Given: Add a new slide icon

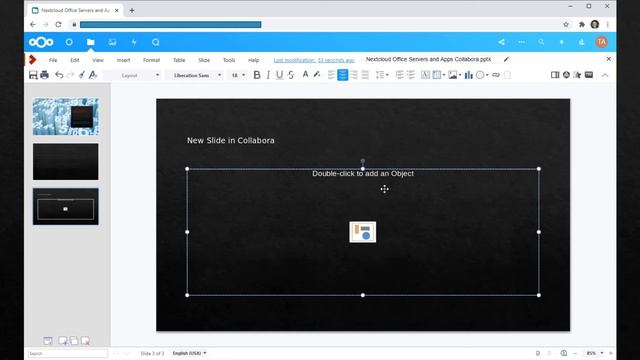Looking at the screenshot, I should (x=63, y=340).
